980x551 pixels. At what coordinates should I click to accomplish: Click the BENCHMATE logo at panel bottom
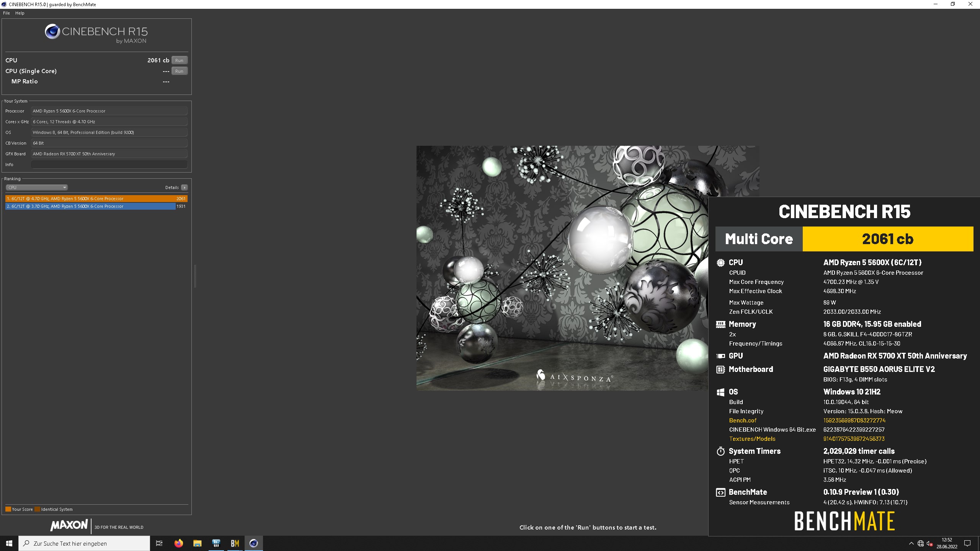[x=844, y=521]
